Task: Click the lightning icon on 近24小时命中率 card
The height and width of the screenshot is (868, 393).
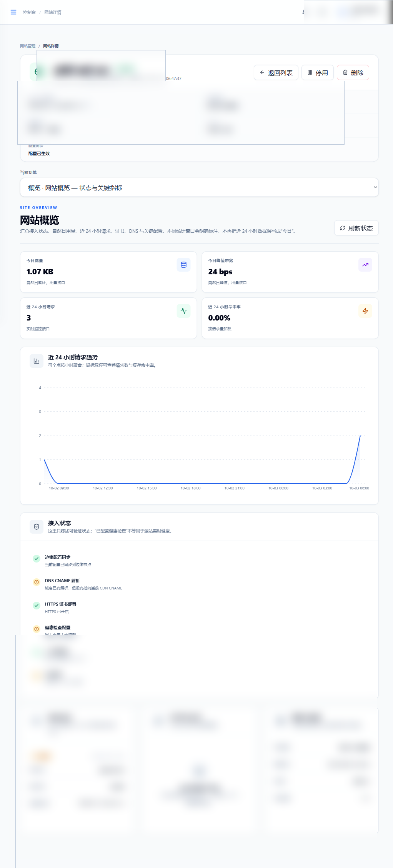Action: tap(365, 311)
